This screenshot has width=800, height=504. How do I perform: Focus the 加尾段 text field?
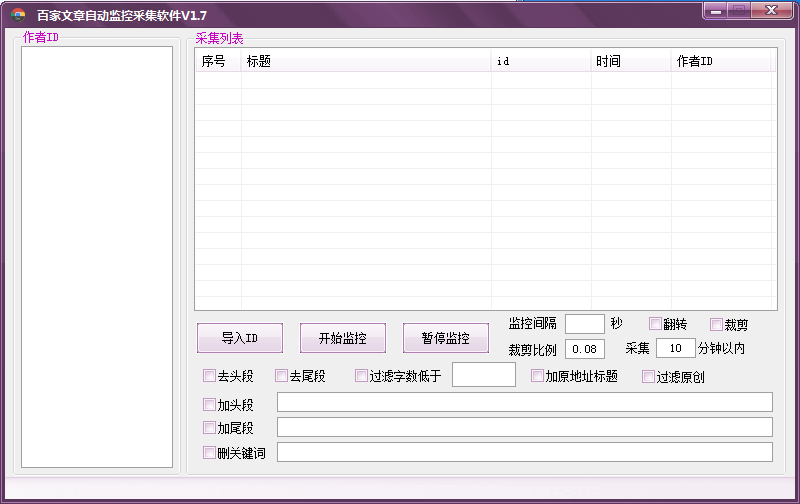point(524,427)
